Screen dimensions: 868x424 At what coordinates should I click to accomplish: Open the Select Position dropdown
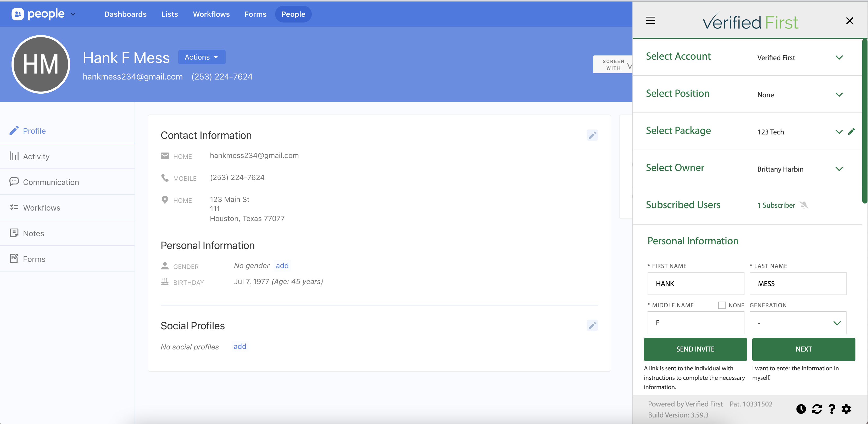[x=839, y=95]
